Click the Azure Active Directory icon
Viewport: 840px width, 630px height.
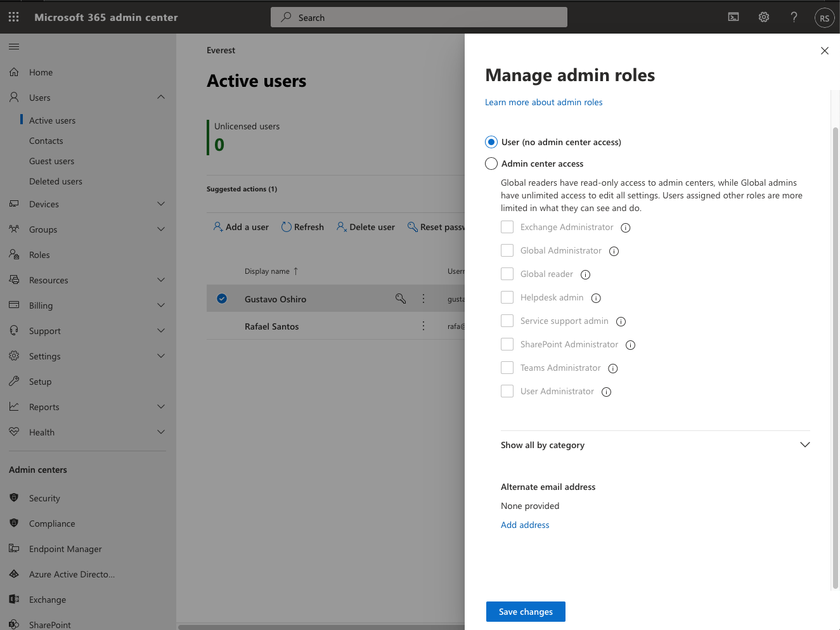click(14, 574)
